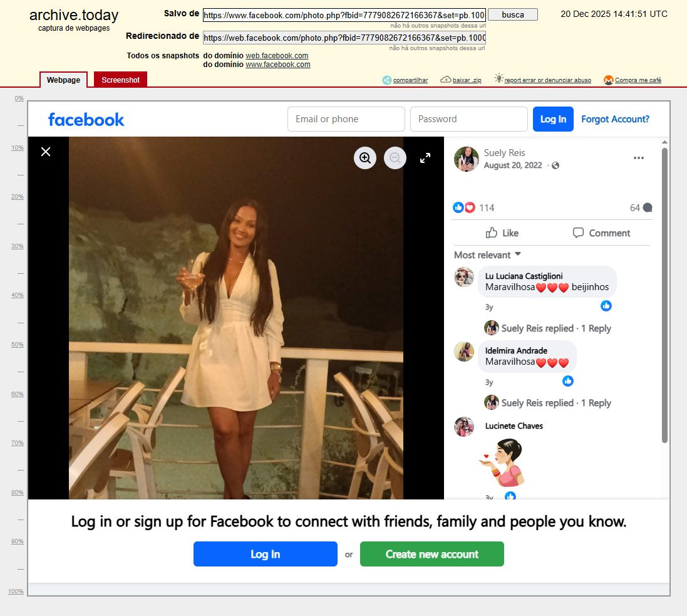Expand Suely Reis reply under Luciana's comment
This screenshot has width=687, height=616.
point(556,328)
